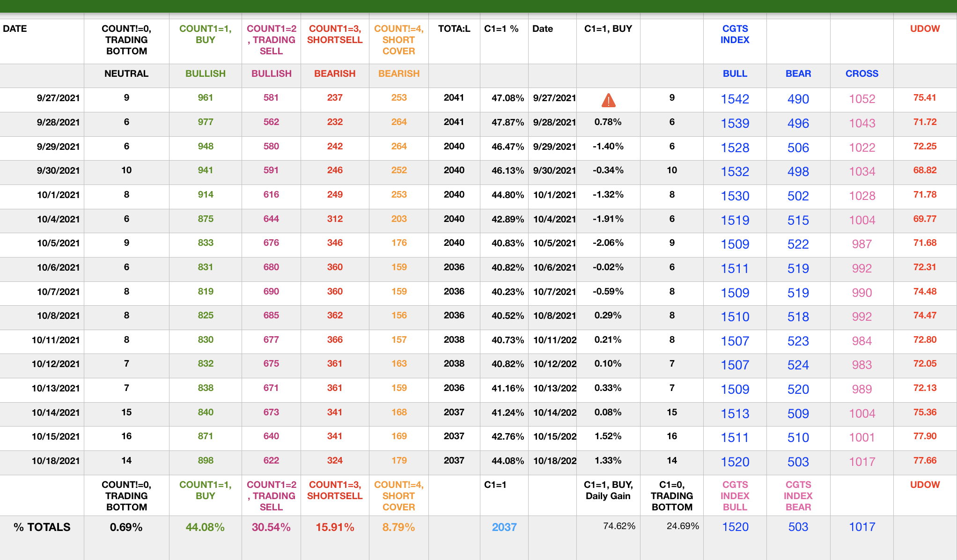Click the pink CGTS INDEX BEAR footer header
This screenshot has width=957, height=560.
[798, 496]
